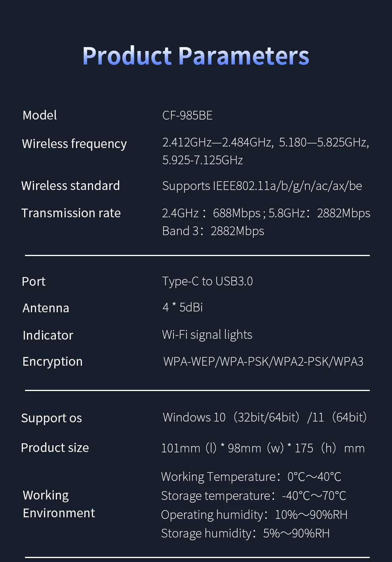
Task: Click the Wi-Fi signal lights text
Action: [207, 334]
